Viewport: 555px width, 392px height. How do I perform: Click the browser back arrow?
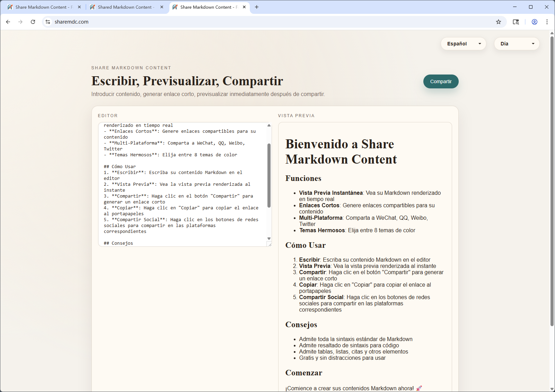(8, 22)
